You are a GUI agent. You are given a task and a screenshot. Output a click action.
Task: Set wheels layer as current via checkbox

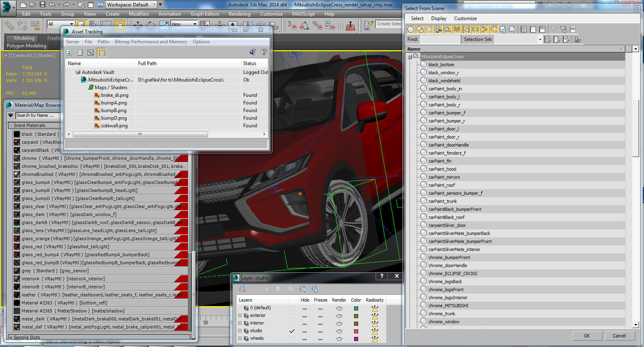coord(291,339)
